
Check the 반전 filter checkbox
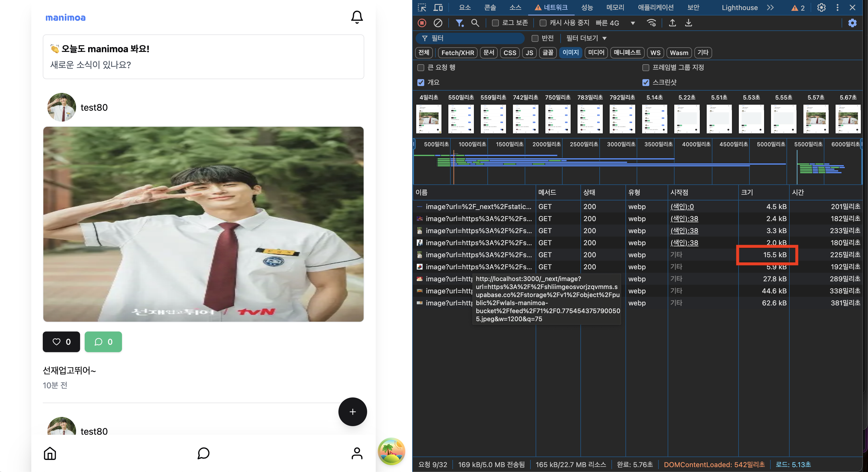coord(535,38)
